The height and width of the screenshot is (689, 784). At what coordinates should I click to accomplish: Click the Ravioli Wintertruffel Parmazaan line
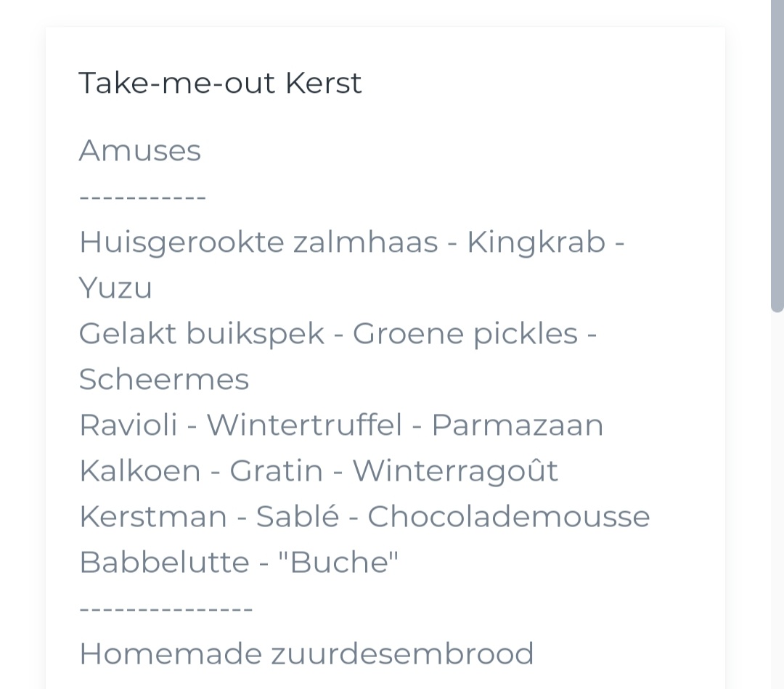[x=341, y=425]
